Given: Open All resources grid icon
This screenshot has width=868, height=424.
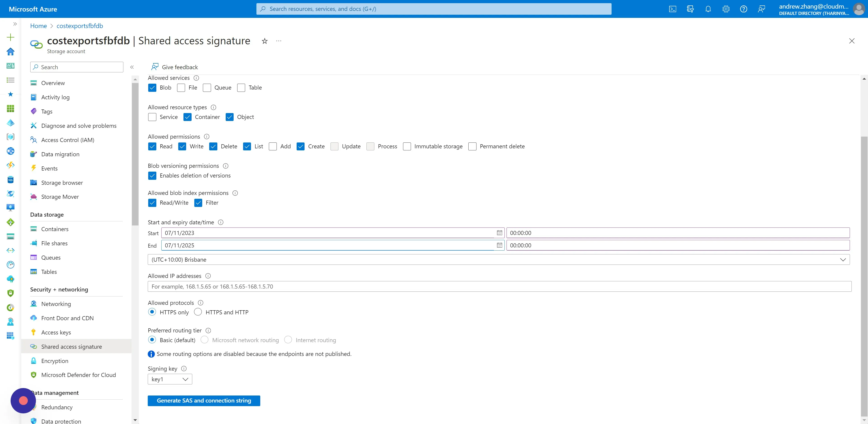Looking at the screenshot, I should coord(10,108).
